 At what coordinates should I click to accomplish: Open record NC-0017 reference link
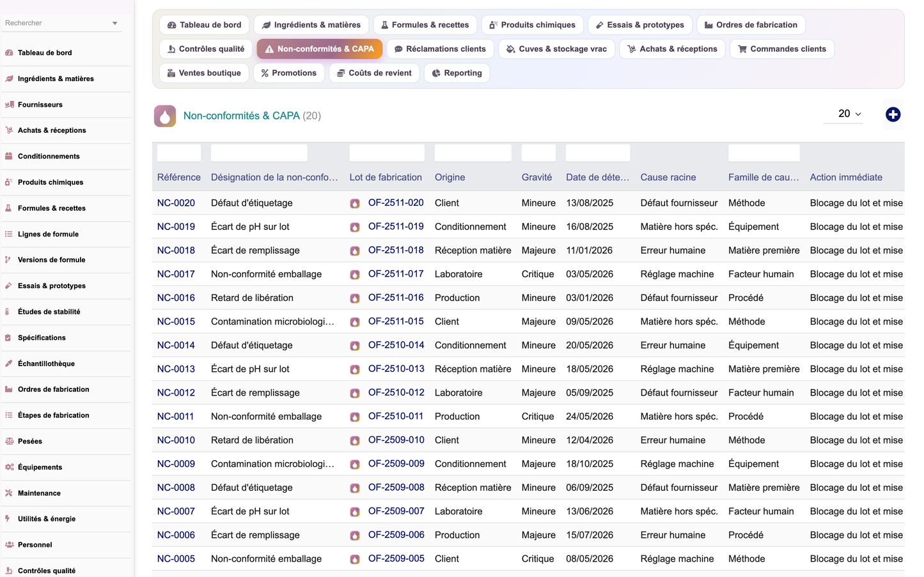point(176,274)
